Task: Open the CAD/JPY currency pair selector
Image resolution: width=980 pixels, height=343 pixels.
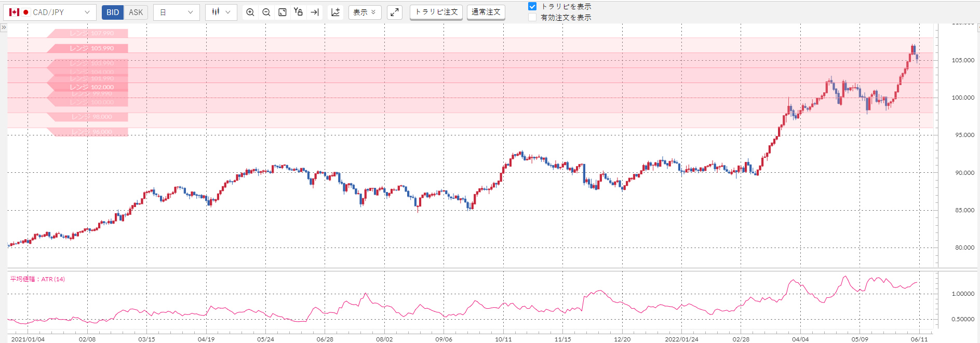Action: [x=50, y=12]
